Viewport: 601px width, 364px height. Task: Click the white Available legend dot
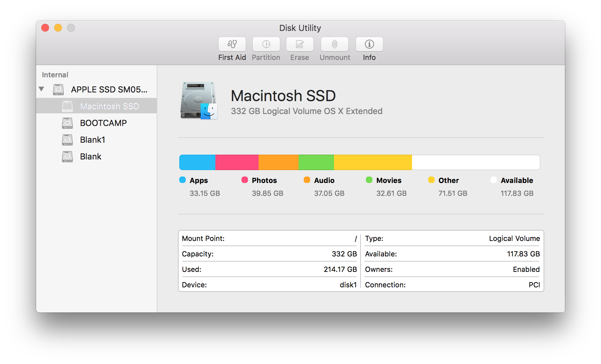[x=494, y=180]
